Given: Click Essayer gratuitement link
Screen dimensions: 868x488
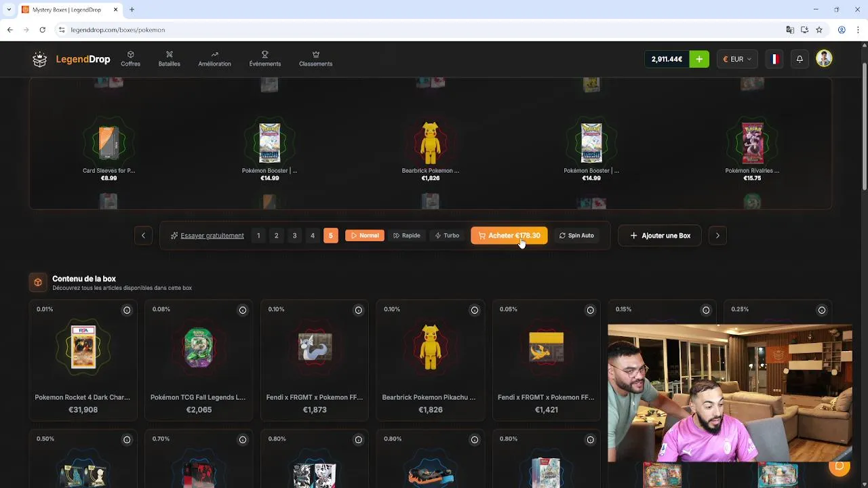Looking at the screenshot, I should [x=208, y=236].
